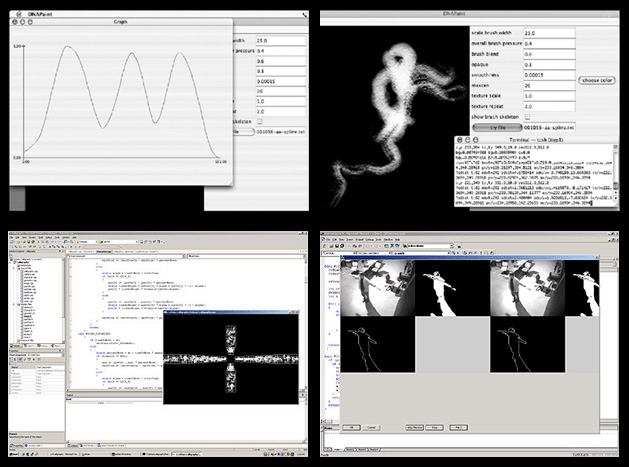629x467 pixels.
Task: Click the Cancel button in the image dialog
Action: point(371,427)
